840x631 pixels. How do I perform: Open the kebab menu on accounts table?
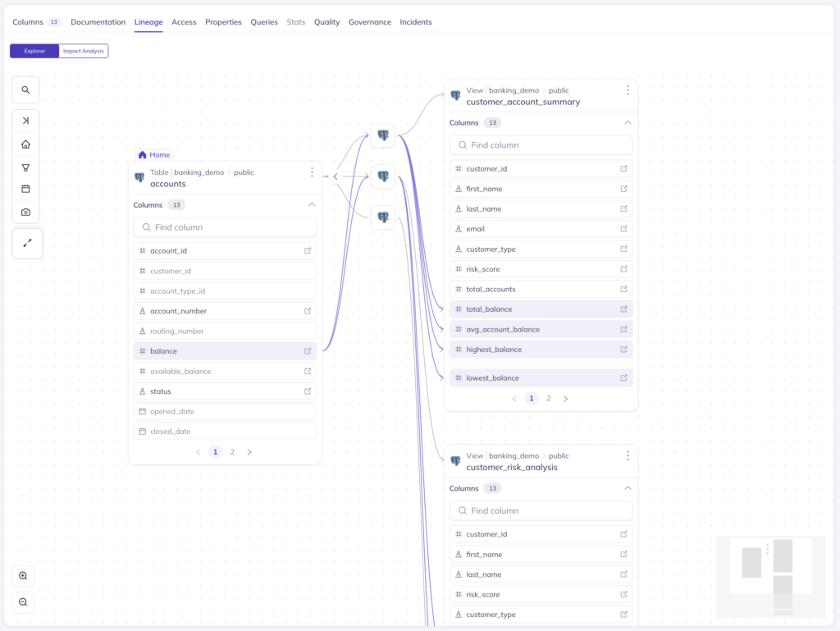point(312,173)
